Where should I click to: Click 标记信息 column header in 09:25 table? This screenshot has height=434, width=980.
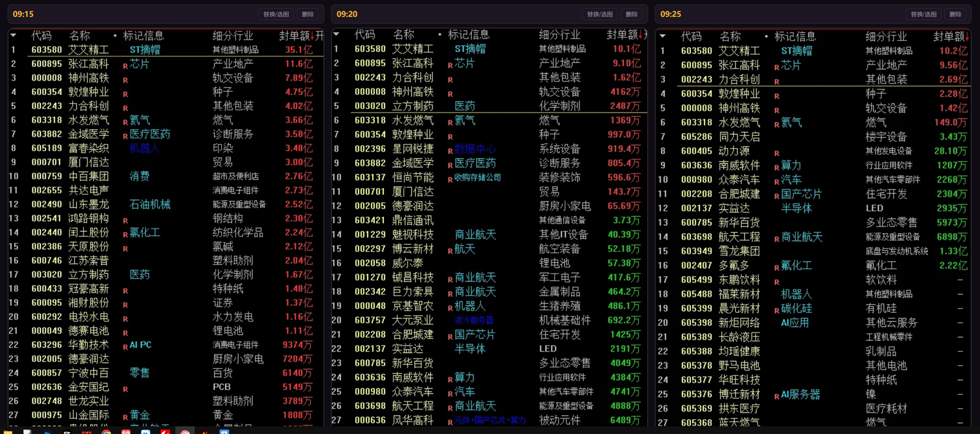click(794, 36)
